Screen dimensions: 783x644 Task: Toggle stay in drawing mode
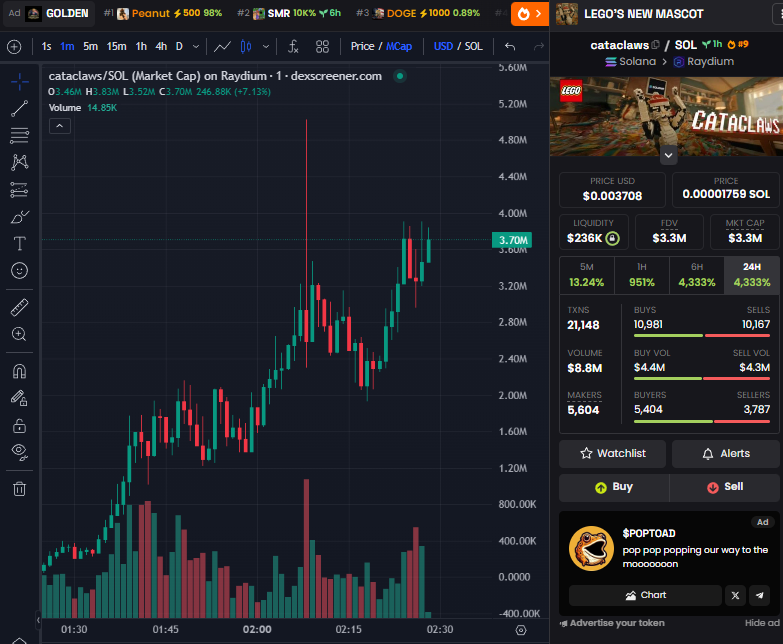point(19,398)
